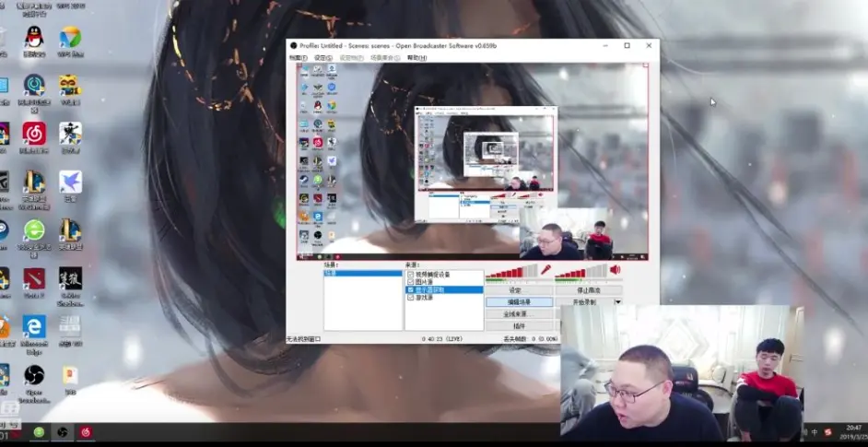Select 显示器获取 row in sources list

[x=444, y=289]
